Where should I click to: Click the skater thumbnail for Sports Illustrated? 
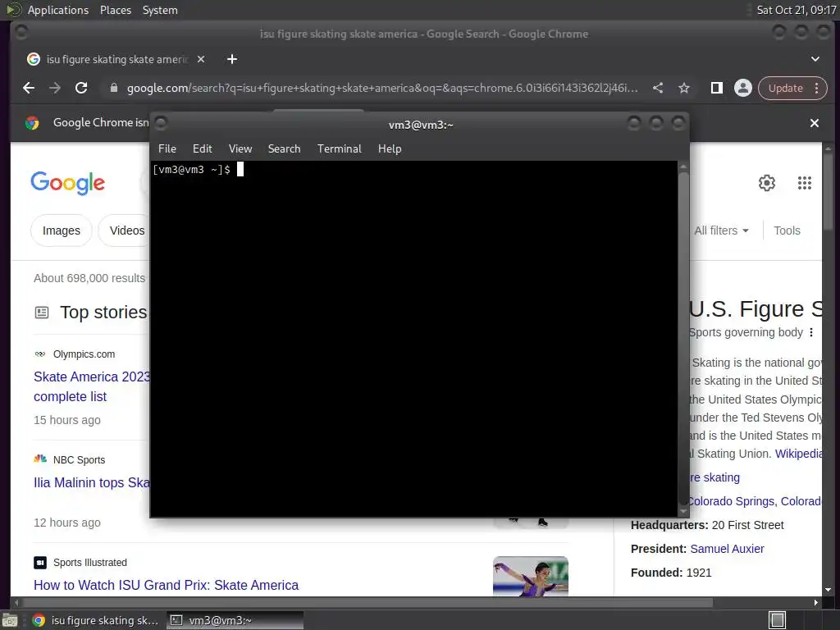pos(531,576)
